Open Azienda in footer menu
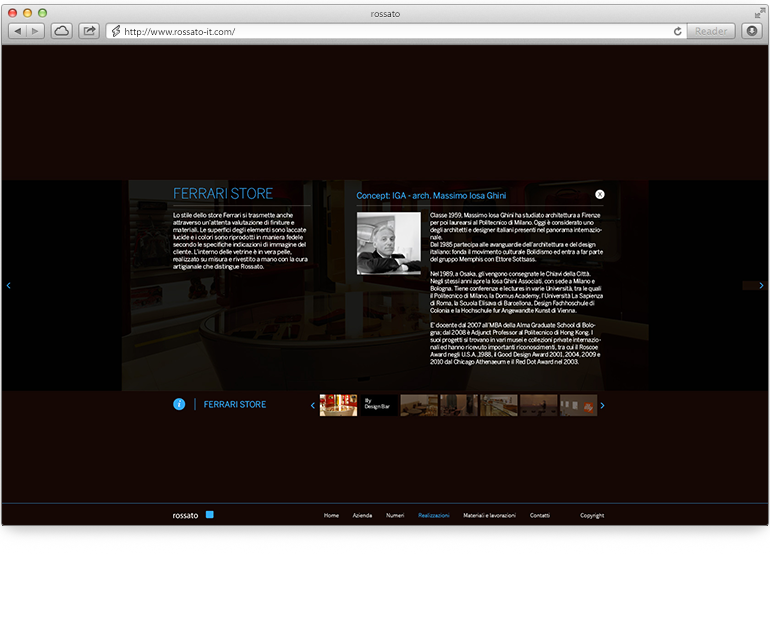Screen dimensions: 770x620 (x=362, y=515)
